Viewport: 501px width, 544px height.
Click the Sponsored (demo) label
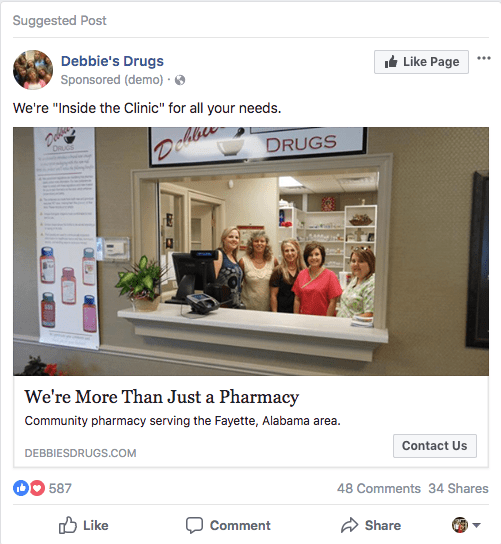point(112,80)
